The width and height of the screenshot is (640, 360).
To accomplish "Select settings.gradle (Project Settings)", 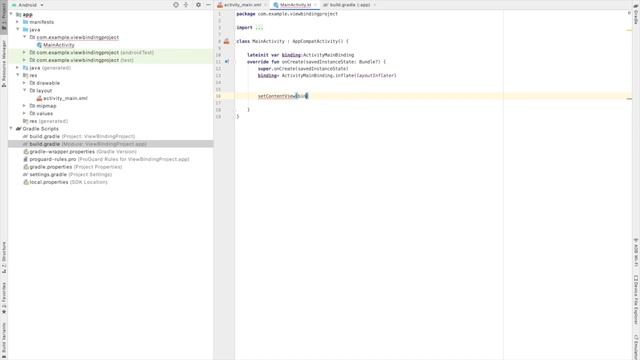I will tap(67, 174).
